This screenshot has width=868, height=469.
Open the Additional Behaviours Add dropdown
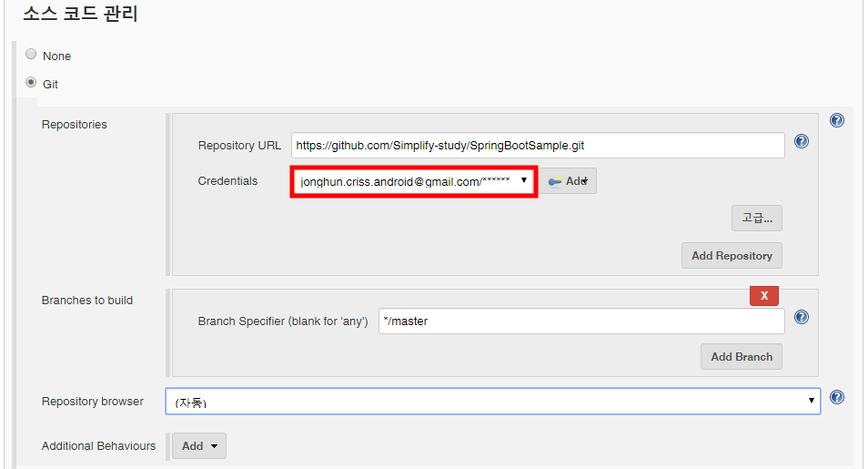[x=198, y=445]
